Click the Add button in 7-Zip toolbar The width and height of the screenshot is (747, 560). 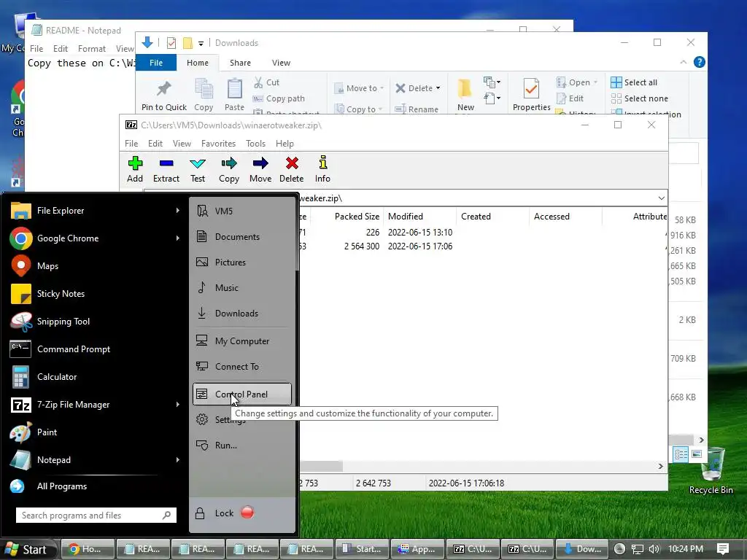click(x=135, y=169)
